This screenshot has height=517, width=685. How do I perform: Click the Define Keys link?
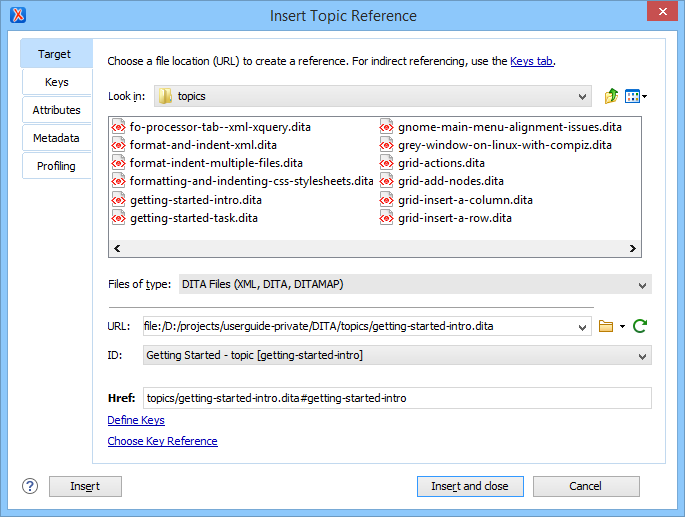click(136, 421)
